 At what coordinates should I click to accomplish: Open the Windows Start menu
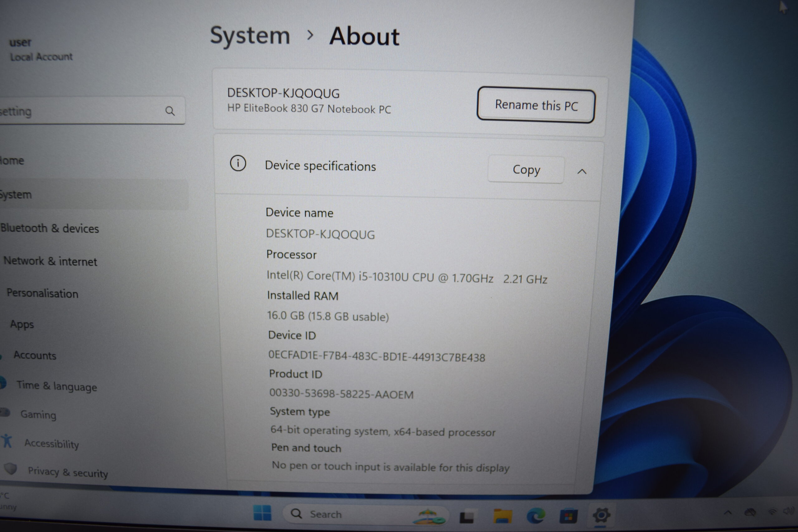[x=262, y=513]
